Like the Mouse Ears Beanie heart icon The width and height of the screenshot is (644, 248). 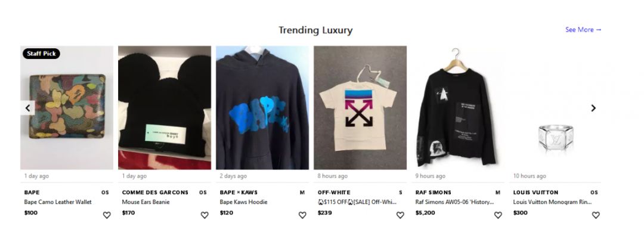pyautogui.click(x=205, y=215)
